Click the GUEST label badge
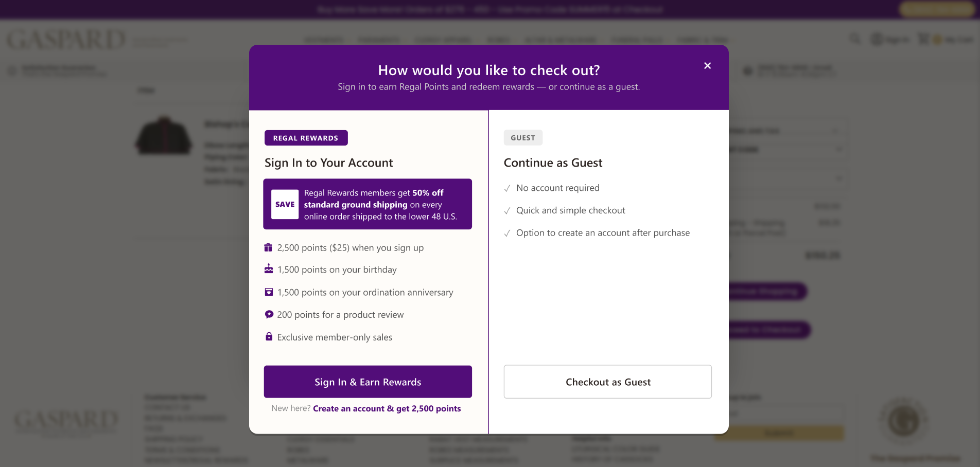 tap(522, 138)
